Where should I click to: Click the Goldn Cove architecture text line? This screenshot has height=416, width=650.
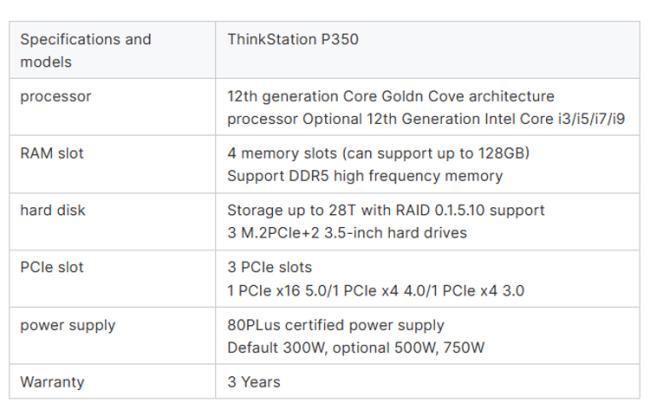tap(390, 96)
